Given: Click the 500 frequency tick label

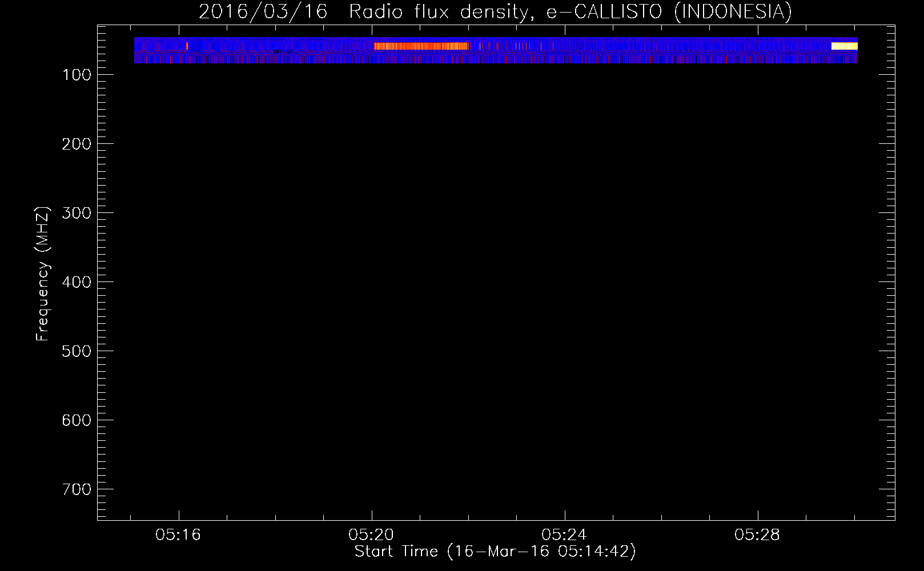Looking at the screenshot, I should (77, 351).
